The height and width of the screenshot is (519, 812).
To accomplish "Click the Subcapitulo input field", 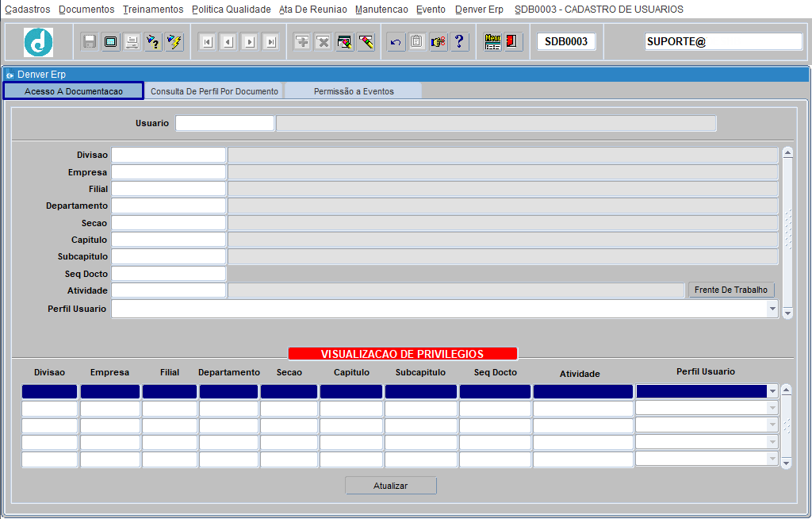I will tap(169, 256).
